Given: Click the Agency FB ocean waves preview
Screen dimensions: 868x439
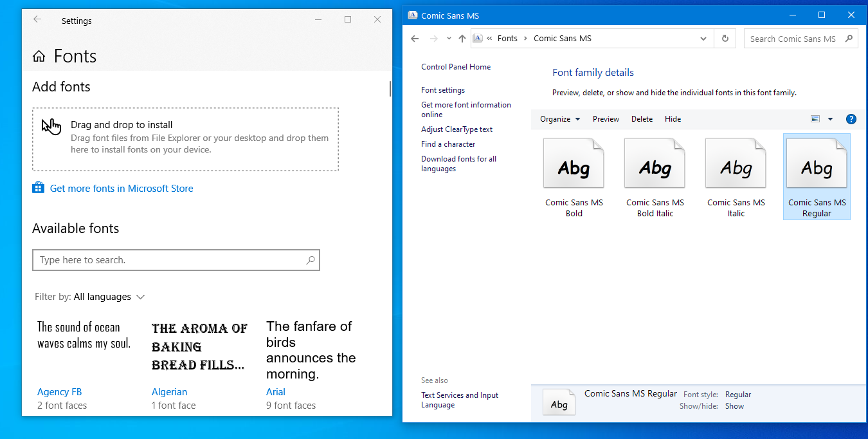Looking at the screenshot, I should pyautogui.click(x=84, y=335).
